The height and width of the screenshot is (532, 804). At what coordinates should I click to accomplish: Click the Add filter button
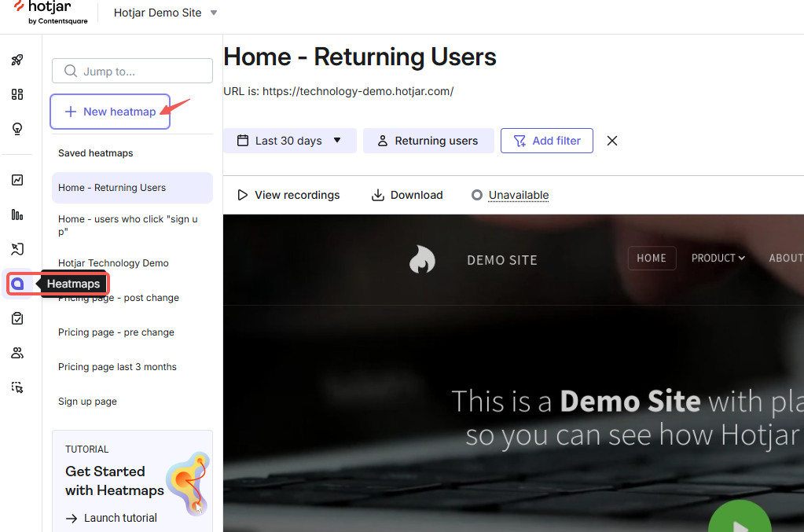click(546, 141)
